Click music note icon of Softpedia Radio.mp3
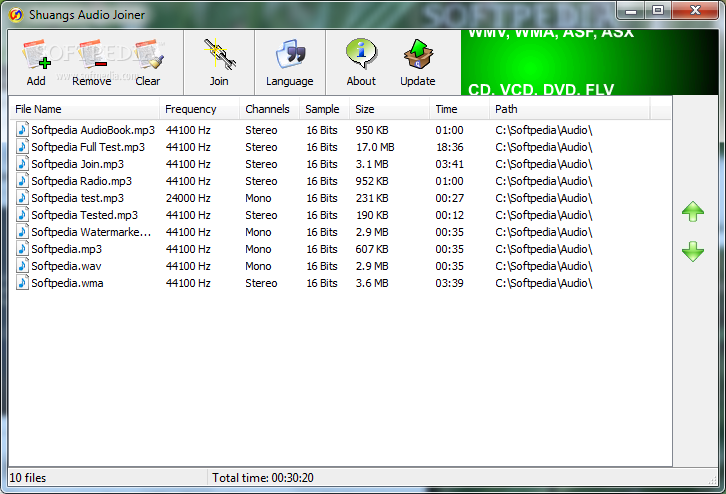This screenshot has height=494, width=726. tap(22, 181)
